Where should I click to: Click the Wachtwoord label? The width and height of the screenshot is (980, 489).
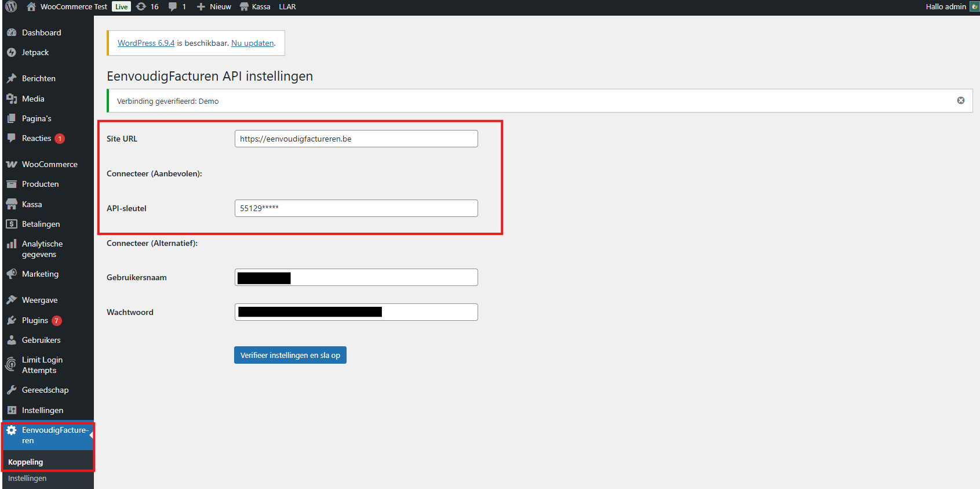130,312
